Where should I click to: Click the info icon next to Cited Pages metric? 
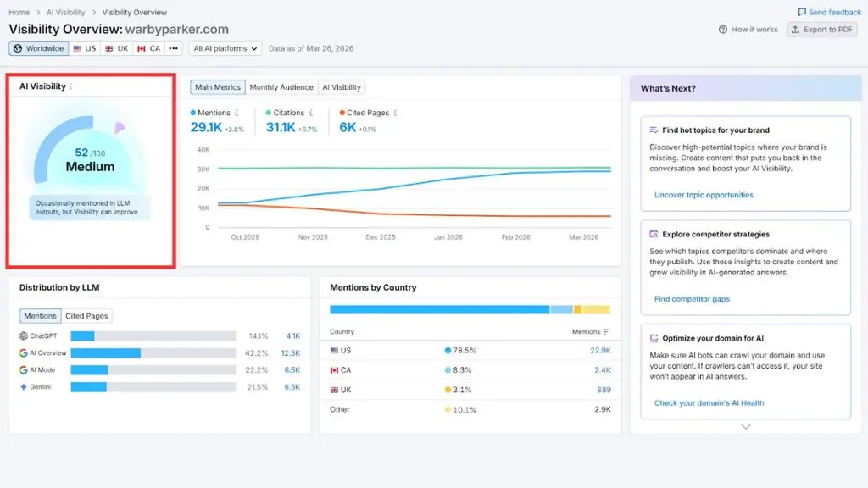tap(395, 113)
